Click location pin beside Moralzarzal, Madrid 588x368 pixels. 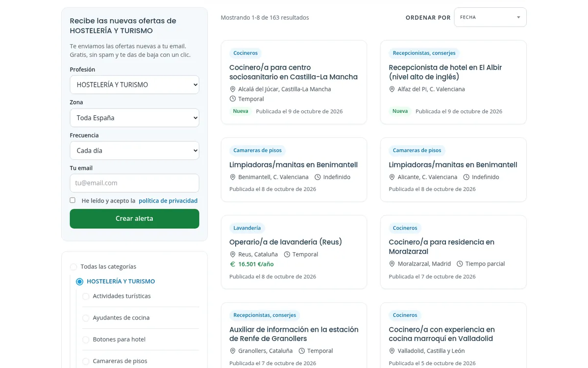(x=392, y=264)
